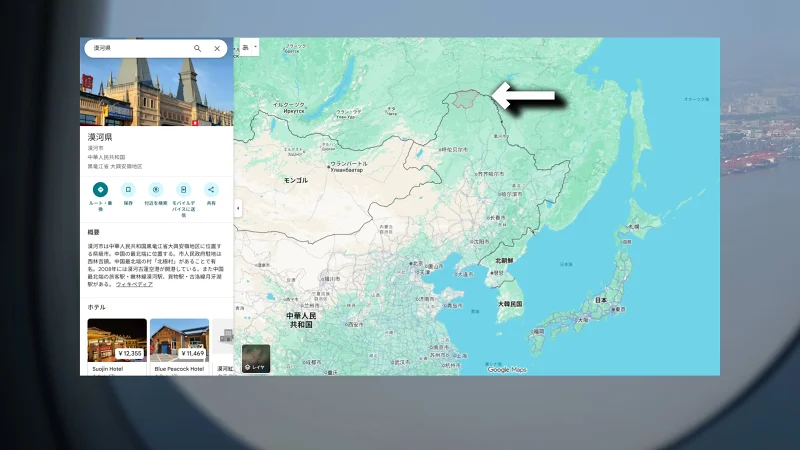
Task: Clear the search with the X icon
Action: 217,48
